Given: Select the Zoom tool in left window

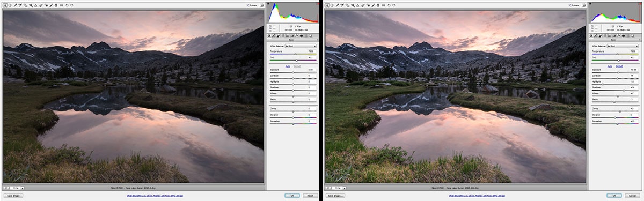Looking at the screenshot, I should pyautogui.click(x=5, y=5).
